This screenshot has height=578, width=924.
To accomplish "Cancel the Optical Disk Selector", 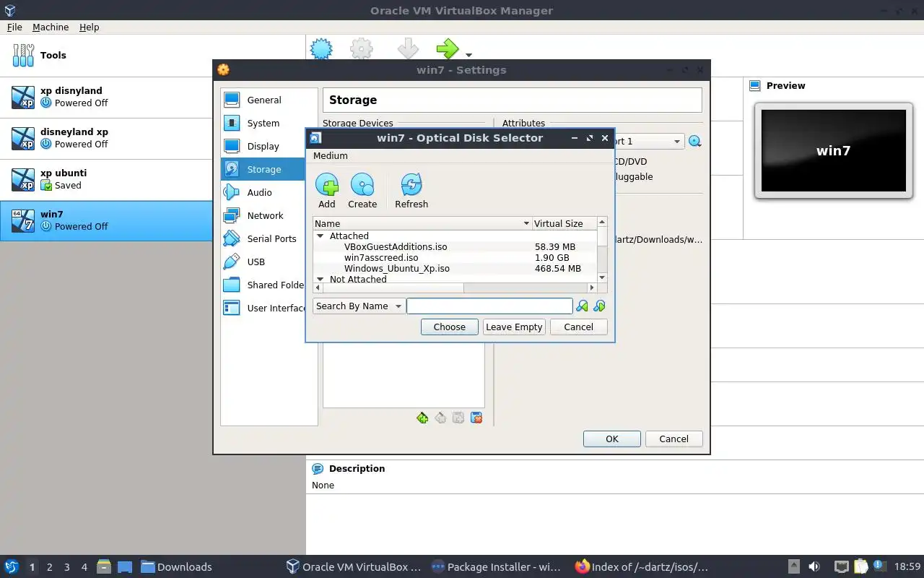I will 578,327.
